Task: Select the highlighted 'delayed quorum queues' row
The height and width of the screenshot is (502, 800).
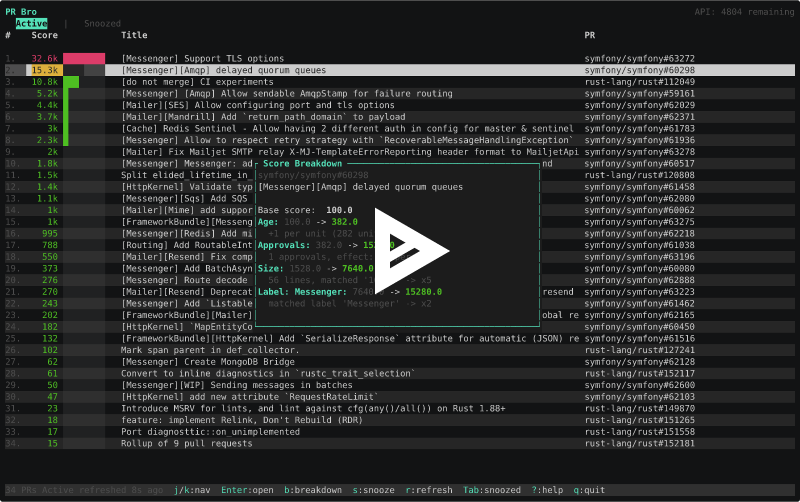Action: [x=400, y=70]
